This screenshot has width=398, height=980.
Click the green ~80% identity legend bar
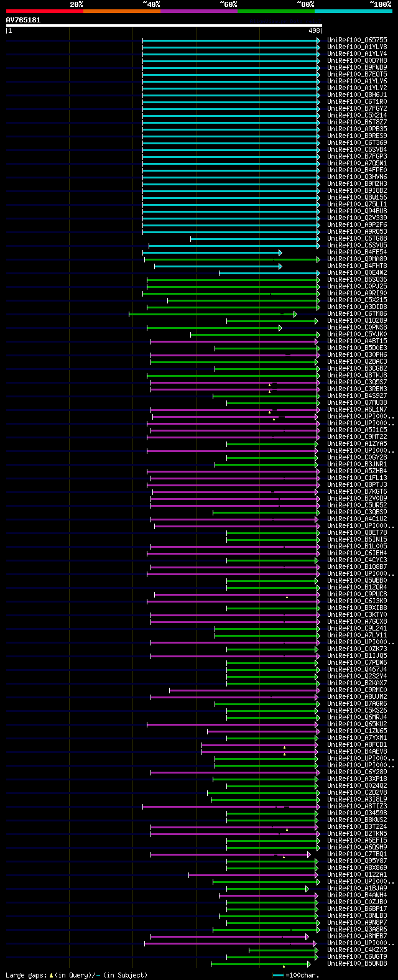click(x=276, y=11)
